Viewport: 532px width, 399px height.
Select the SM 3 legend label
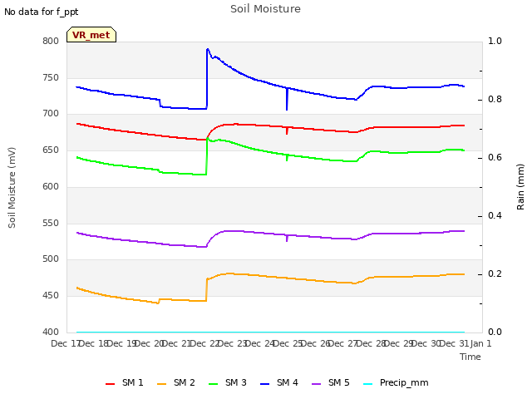(236, 382)
